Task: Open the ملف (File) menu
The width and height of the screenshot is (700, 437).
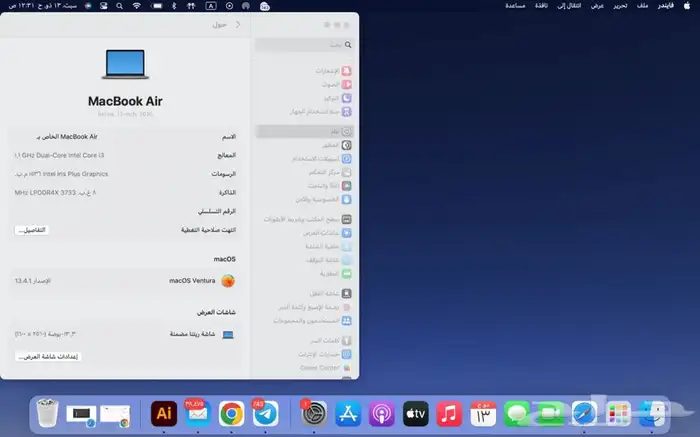Action: pos(642,6)
